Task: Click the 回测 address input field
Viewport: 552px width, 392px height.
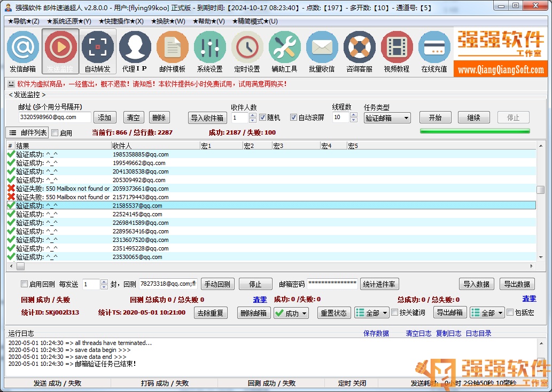Action: [168, 284]
